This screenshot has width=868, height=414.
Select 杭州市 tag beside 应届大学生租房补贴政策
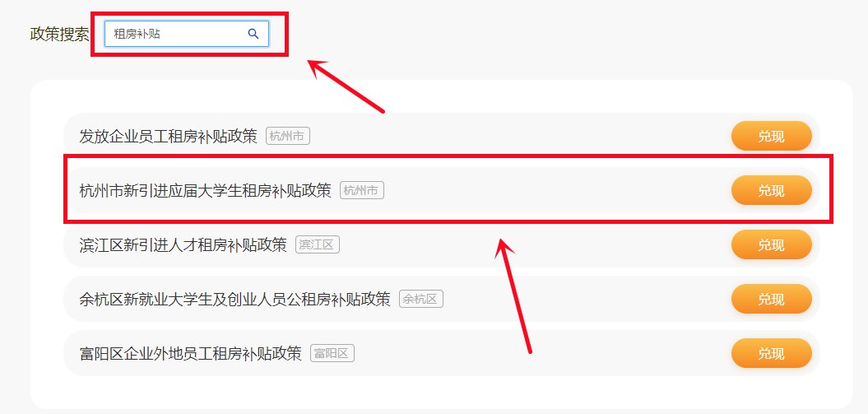click(x=362, y=190)
